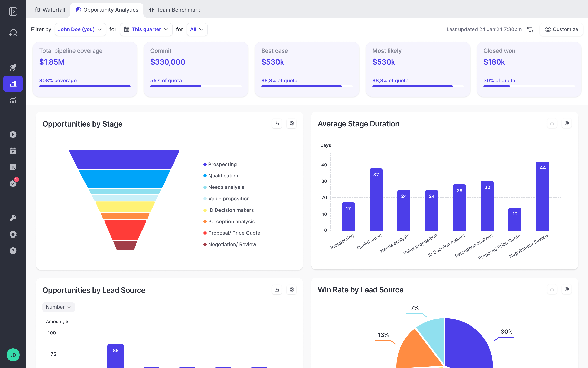588x368 pixels.
Task: Click the lead source bar labeled 88
Action: click(x=116, y=356)
